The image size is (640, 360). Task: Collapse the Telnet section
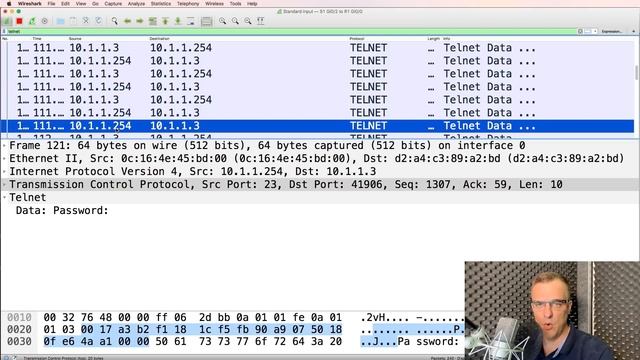tap(4, 198)
